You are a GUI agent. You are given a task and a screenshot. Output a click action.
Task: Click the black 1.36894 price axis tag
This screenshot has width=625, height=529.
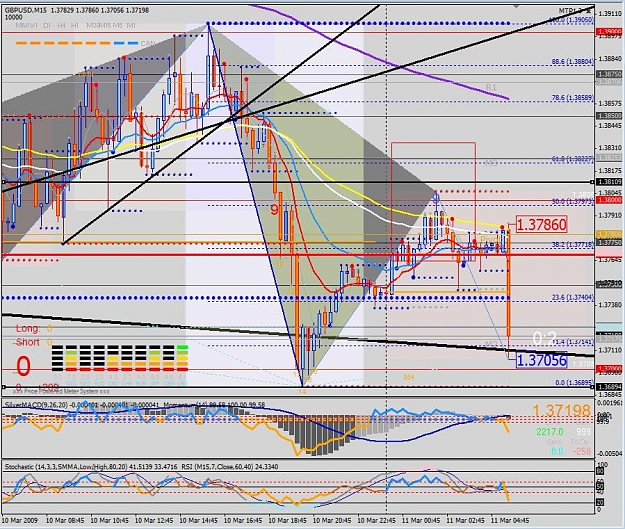[609, 387]
